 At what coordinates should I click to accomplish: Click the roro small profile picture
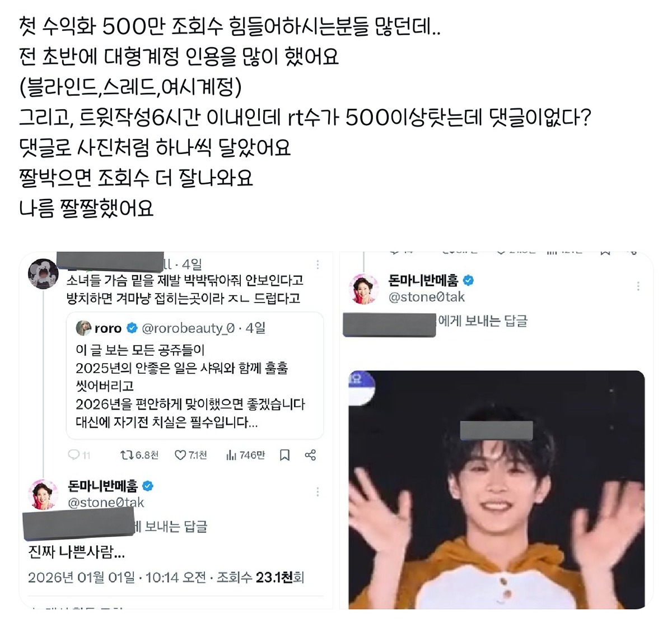tap(83, 328)
